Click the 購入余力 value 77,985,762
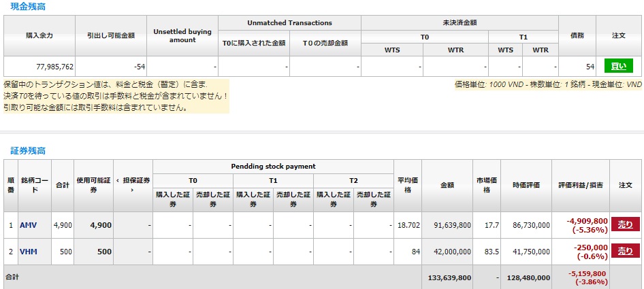The width and height of the screenshot is (644, 289). [x=54, y=67]
